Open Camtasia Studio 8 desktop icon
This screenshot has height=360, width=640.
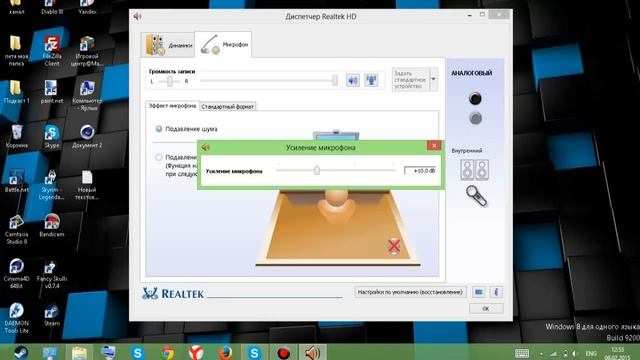pyautogui.click(x=16, y=229)
